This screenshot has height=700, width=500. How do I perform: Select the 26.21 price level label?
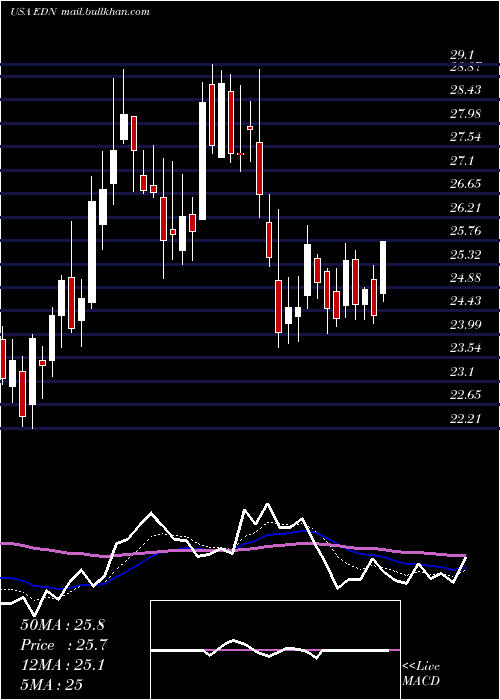(466, 208)
